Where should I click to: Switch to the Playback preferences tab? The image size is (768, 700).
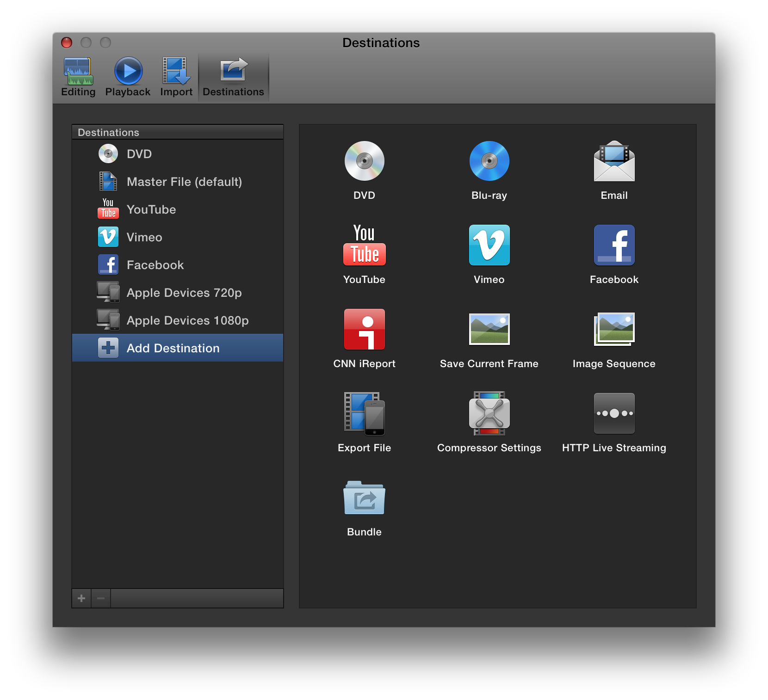tap(128, 77)
